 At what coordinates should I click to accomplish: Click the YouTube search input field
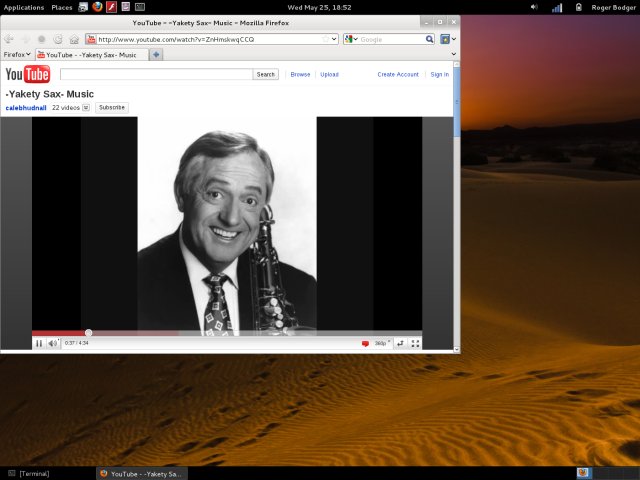tap(155, 74)
